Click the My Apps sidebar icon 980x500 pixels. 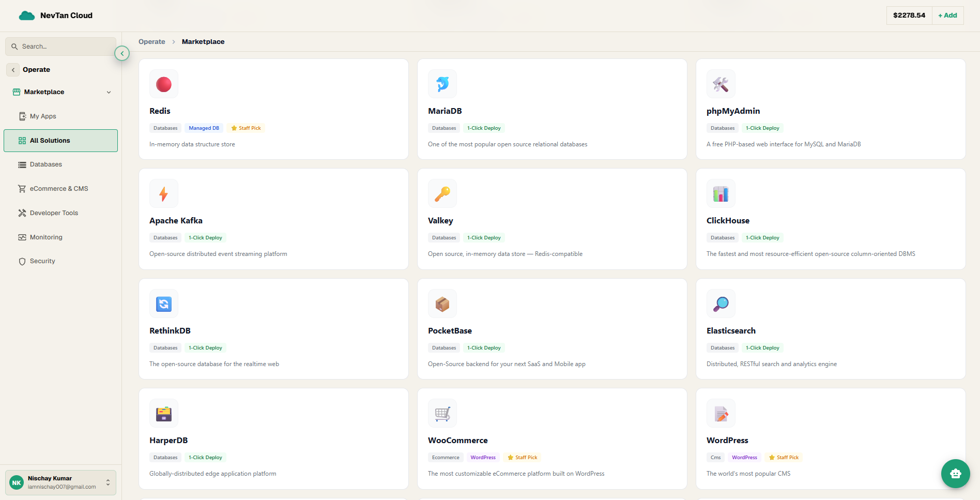22,116
